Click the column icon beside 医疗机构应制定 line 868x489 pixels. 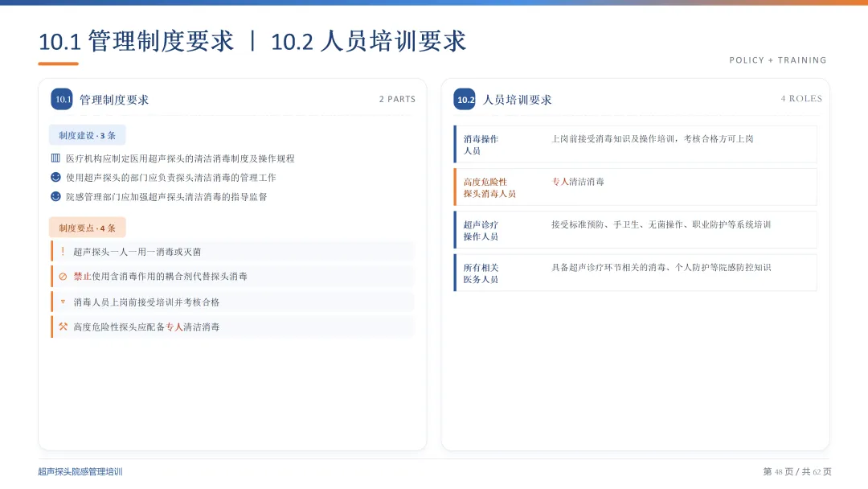(x=55, y=158)
